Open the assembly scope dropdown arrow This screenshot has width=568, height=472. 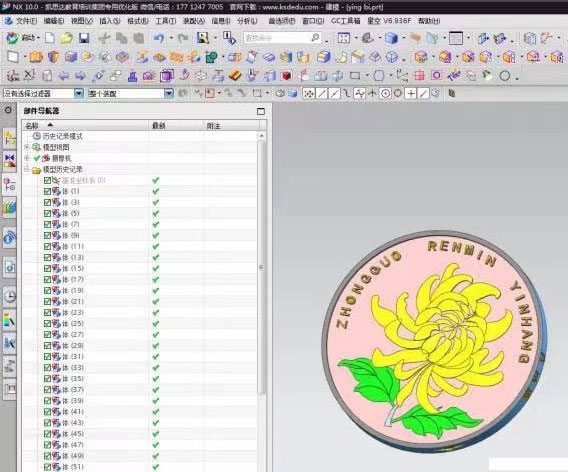point(168,93)
